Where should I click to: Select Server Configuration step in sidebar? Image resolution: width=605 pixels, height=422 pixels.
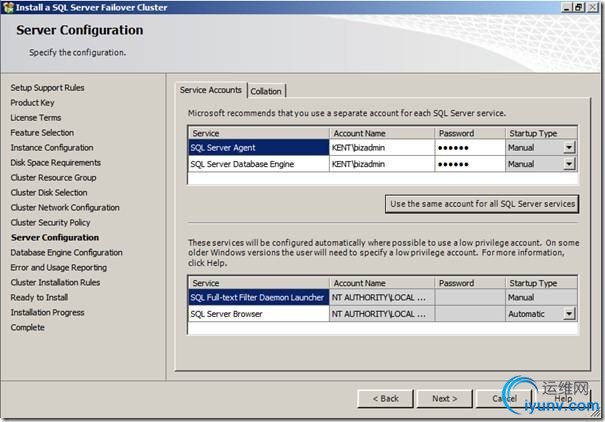tap(55, 238)
